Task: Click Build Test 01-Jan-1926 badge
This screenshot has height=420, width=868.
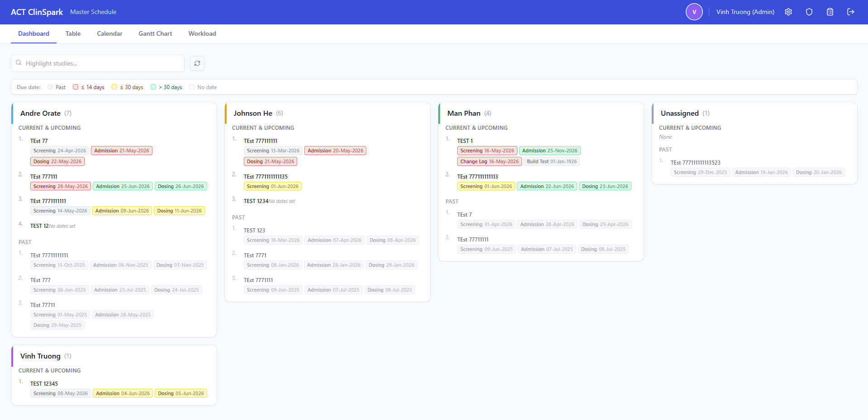Action: 552,161
